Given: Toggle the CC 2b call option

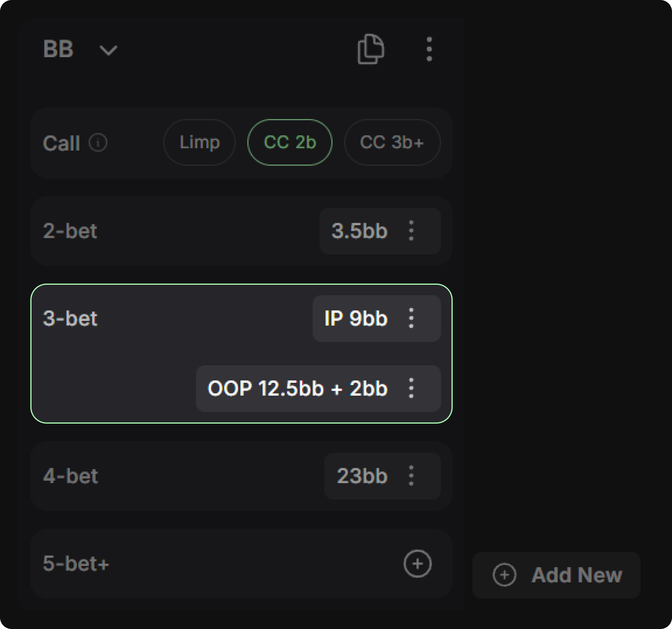Looking at the screenshot, I should [x=290, y=142].
